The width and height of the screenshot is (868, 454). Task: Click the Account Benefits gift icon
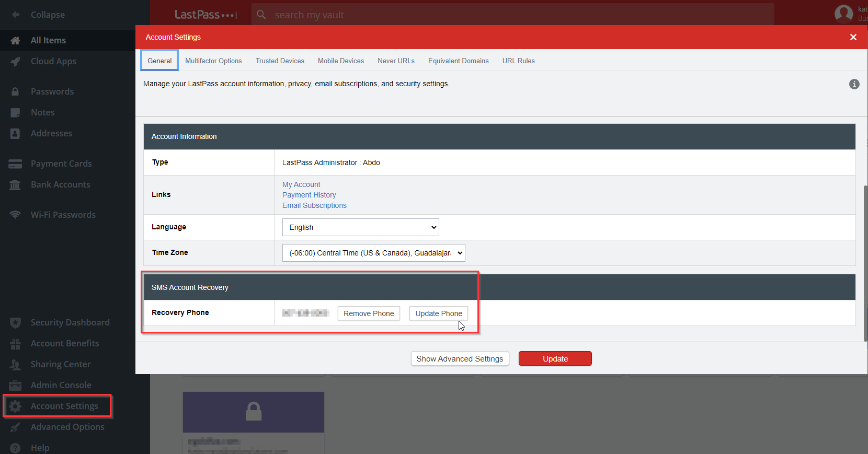coord(15,343)
